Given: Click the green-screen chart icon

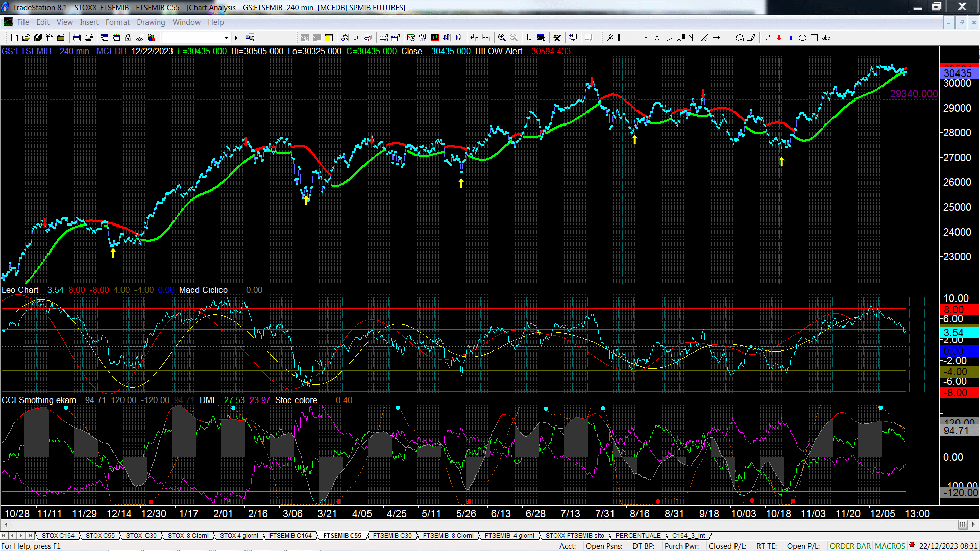Looking at the screenshot, I should [435, 38].
